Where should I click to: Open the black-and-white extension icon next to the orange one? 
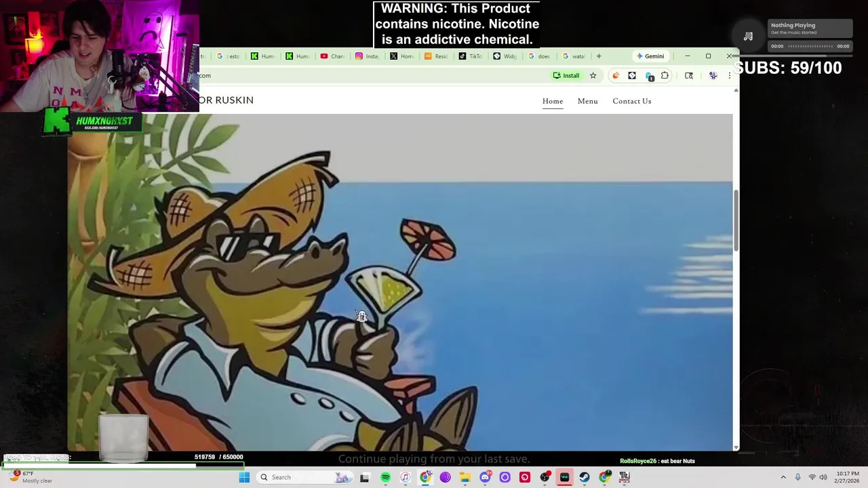coord(632,75)
